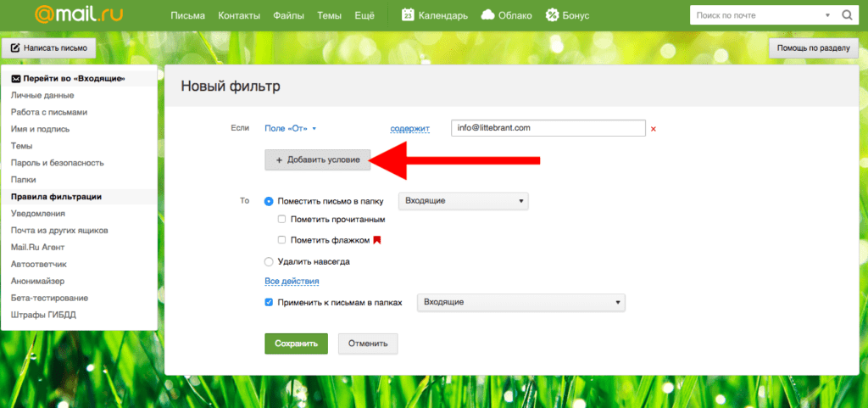Viewport: 868px width, 408px height.
Task: Remove condition with red X icon
Action: coord(654,129)
